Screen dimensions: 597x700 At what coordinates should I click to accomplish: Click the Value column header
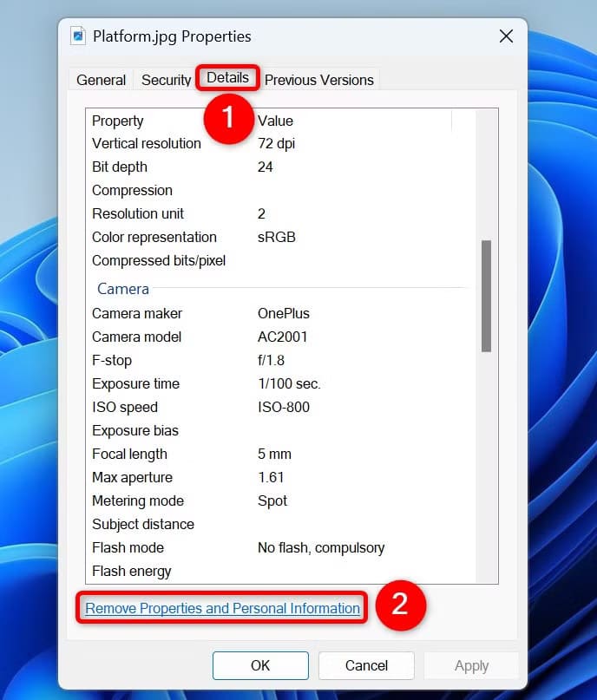tap(275, 121)
